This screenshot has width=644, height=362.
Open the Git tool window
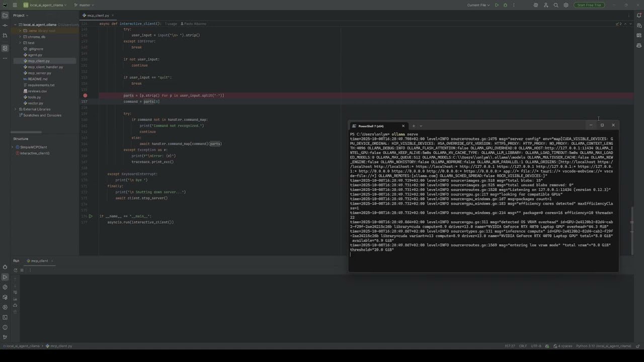pyautogui.click(x=5, y=337)
